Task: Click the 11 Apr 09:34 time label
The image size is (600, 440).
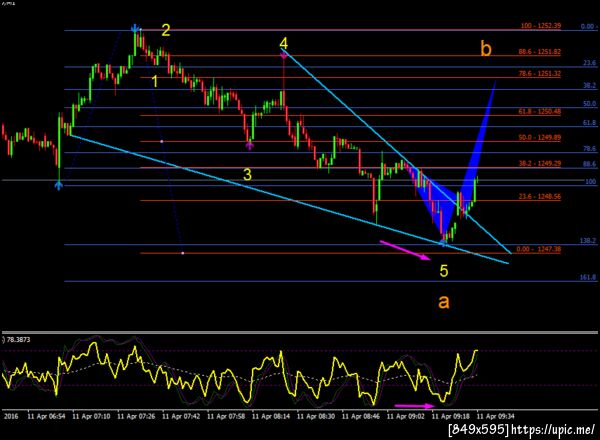Action: point(496,416)
